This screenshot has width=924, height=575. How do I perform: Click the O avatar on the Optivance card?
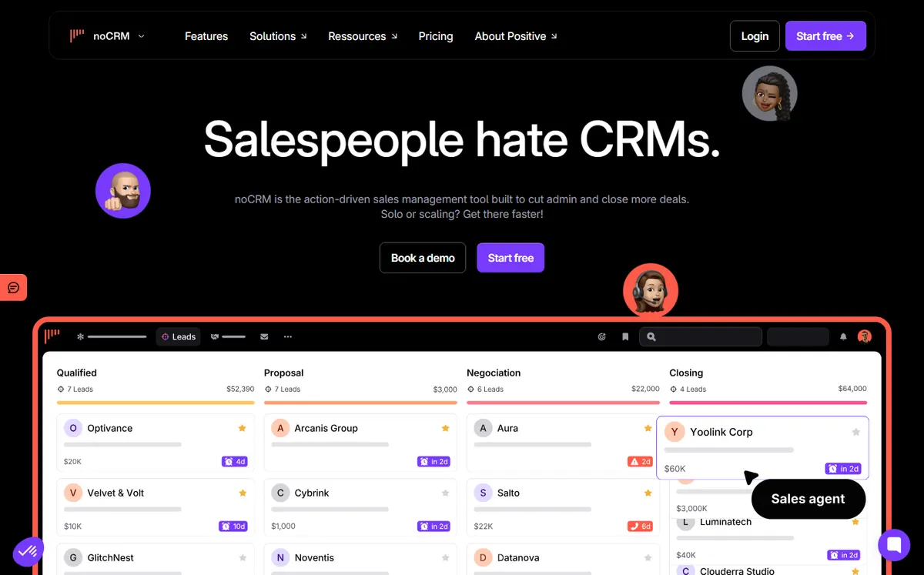point(73,428)
